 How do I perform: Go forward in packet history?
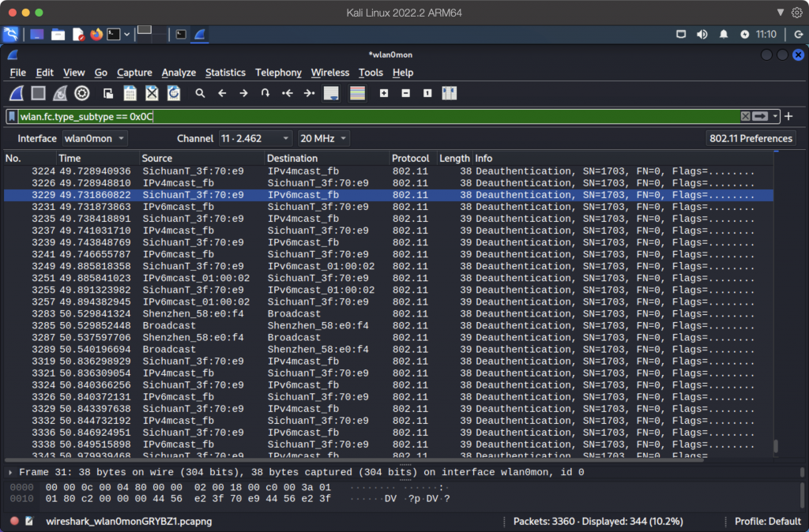[x=243, y=93]
